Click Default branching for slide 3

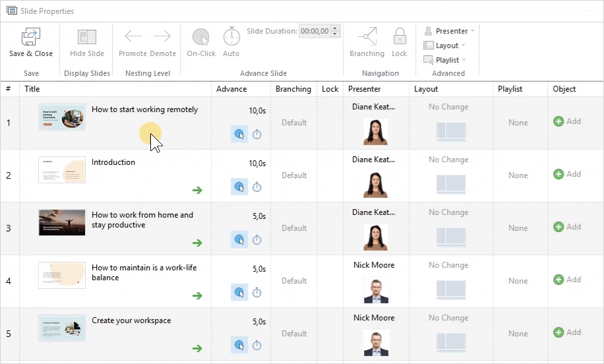(294, 228)
